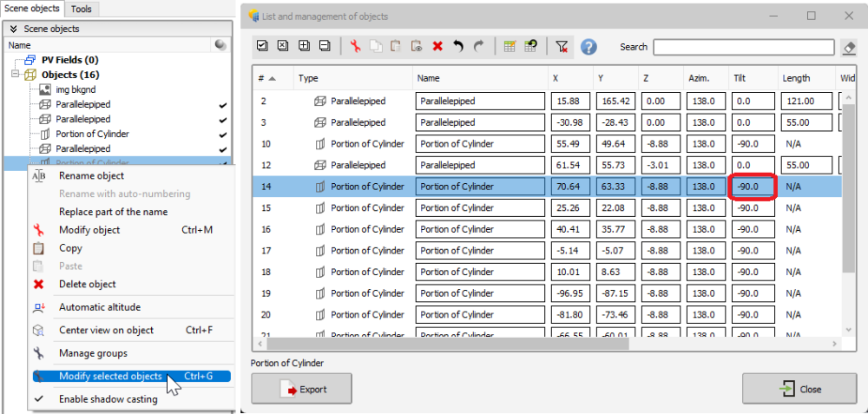This screenshot has height=414, width=868.
Task: Switch to the Tools tab
Action: [81, 9]
